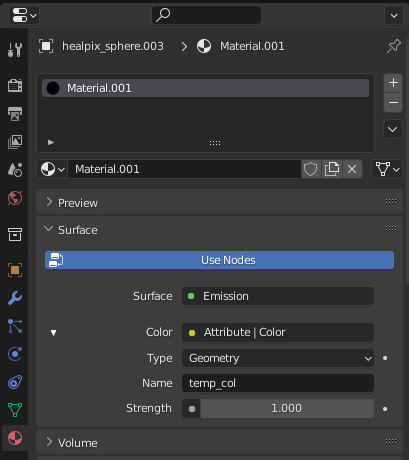Remove the selected material slot

pyautogui.click(x=393, y=102)
